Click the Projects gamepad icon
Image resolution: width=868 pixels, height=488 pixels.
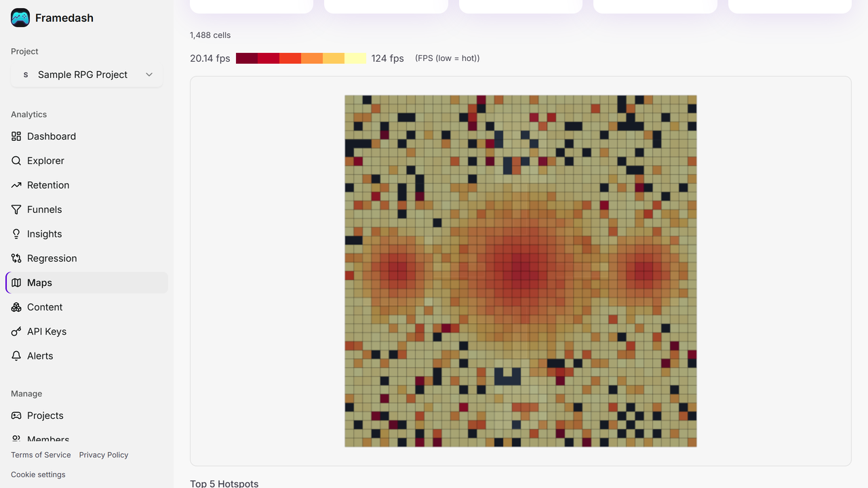pyautogui.click(x=16, y=415)
